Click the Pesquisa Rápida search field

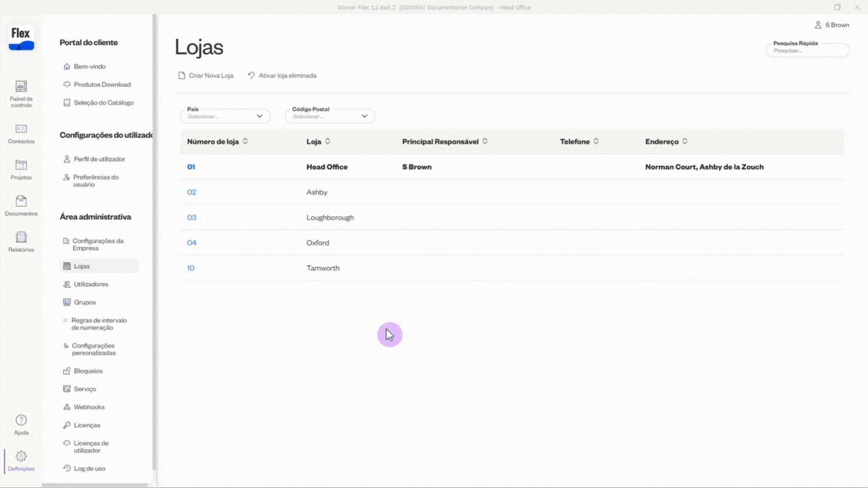(807, 51)
